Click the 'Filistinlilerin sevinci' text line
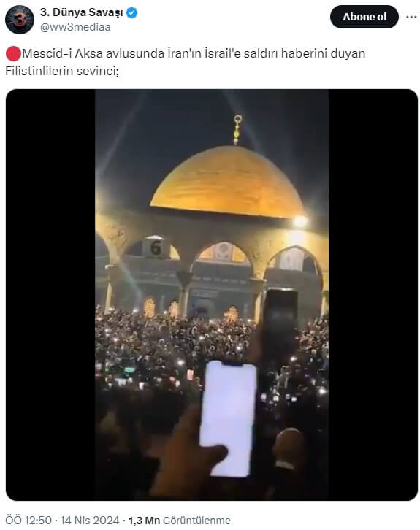 click(x=62, y=71)
